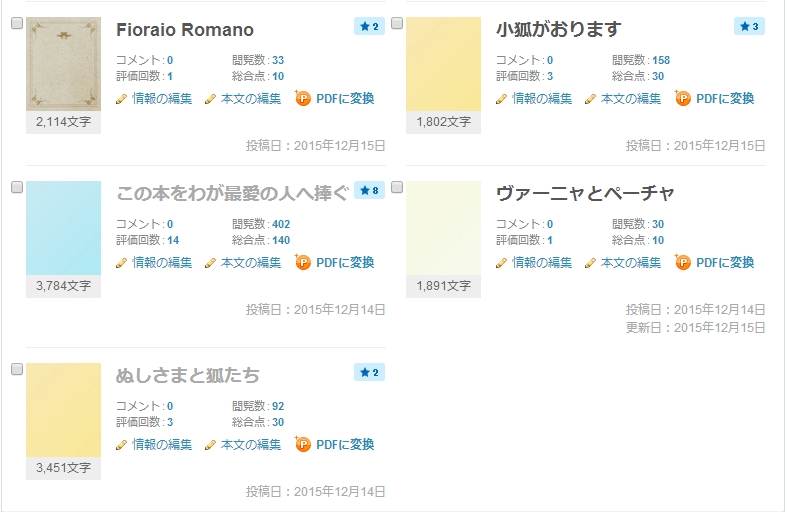This screenshot has height=512, width=787.
Task: Convert ぬしさまと狐たち to PDF via text link
Action: click(345, 445)
